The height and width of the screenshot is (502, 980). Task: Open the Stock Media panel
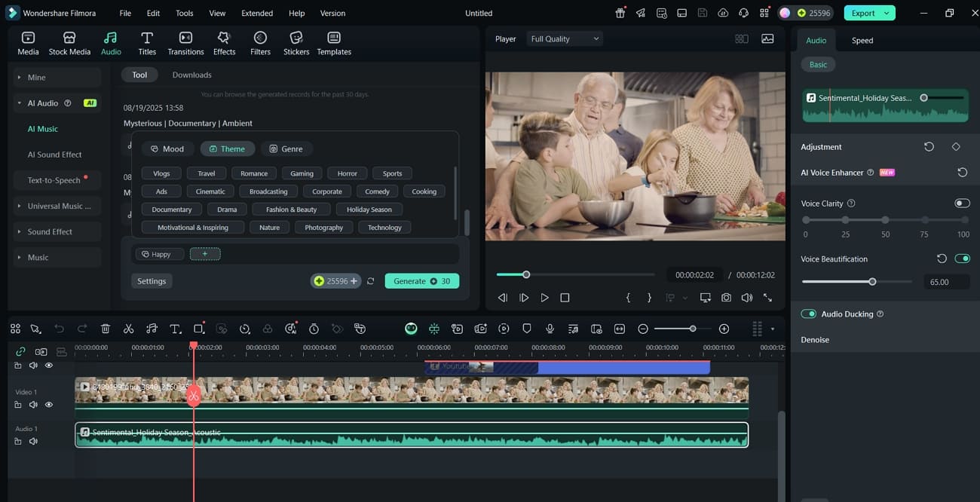pos(69,44)
